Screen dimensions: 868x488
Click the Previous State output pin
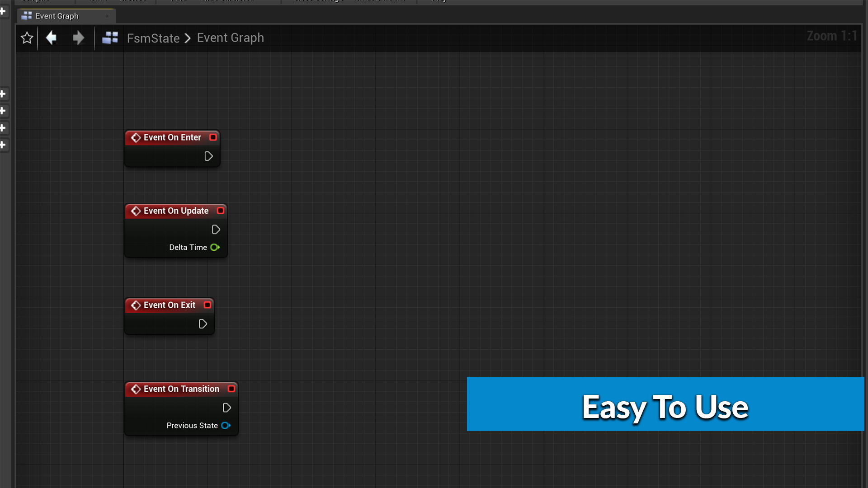tap(225, 426)
